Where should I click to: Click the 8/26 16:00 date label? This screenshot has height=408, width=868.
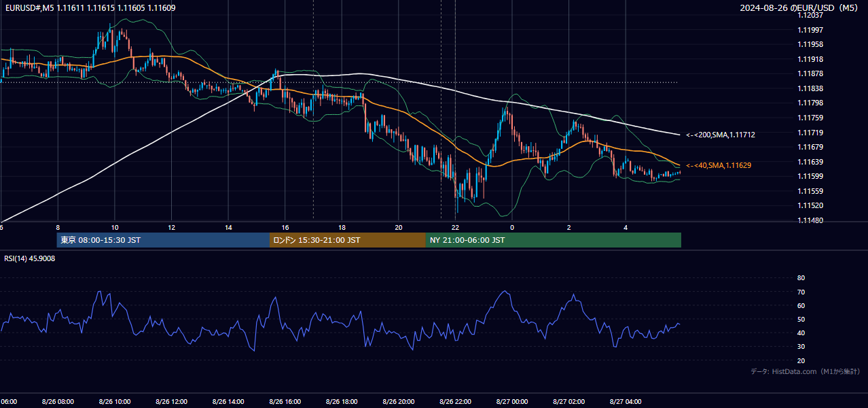point(285,402)
